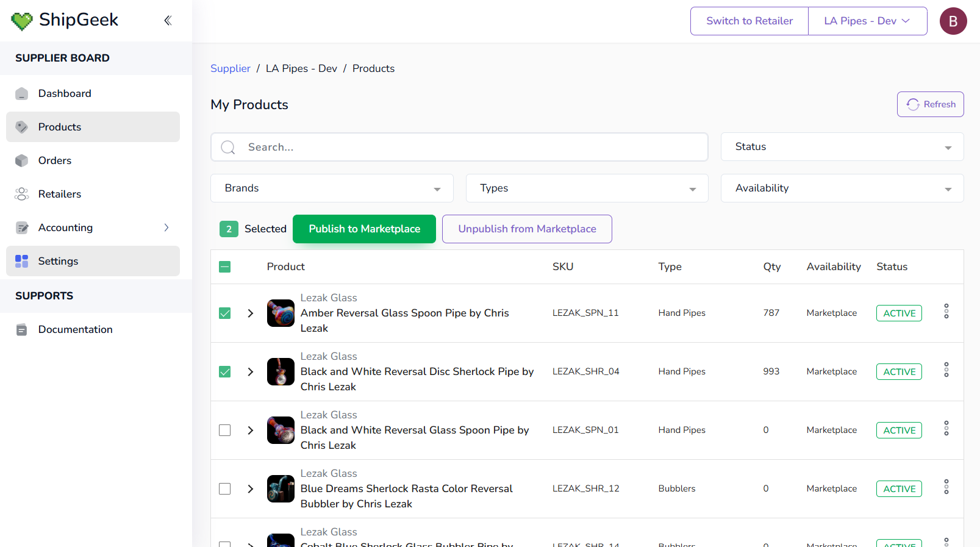The height and width of the screenshot is (547, 980).
Task: Open Products in the sidebar
Action: pos(93,127)
